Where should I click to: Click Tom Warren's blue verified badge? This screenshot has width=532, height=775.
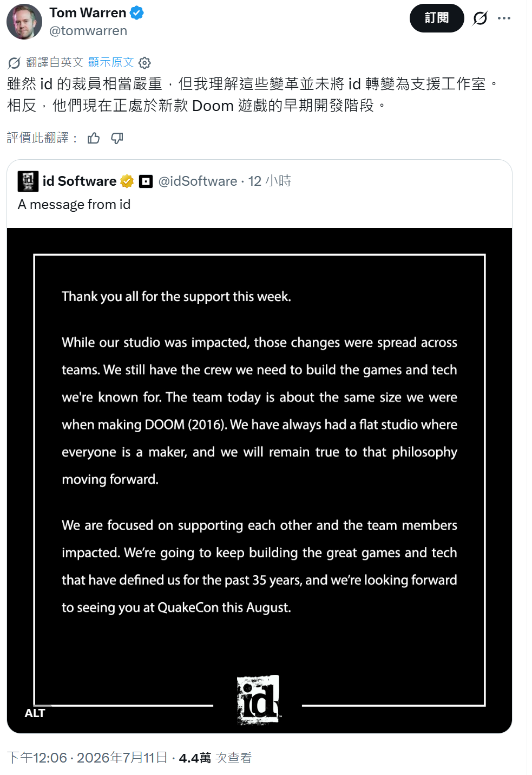[137, 13]
